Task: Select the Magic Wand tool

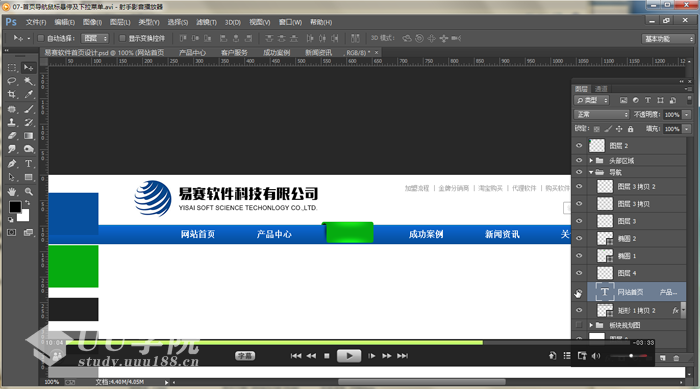Action: click(x=29, y=81)
